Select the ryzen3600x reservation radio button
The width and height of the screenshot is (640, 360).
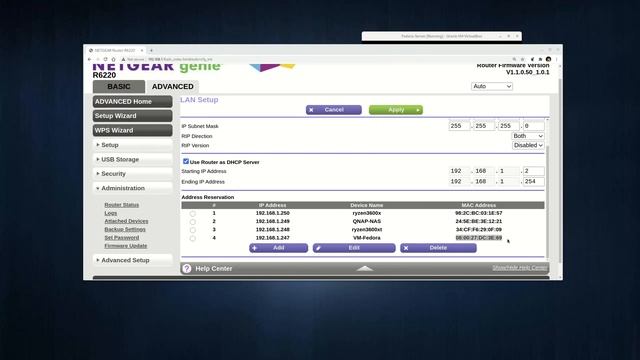pos(193,213)
